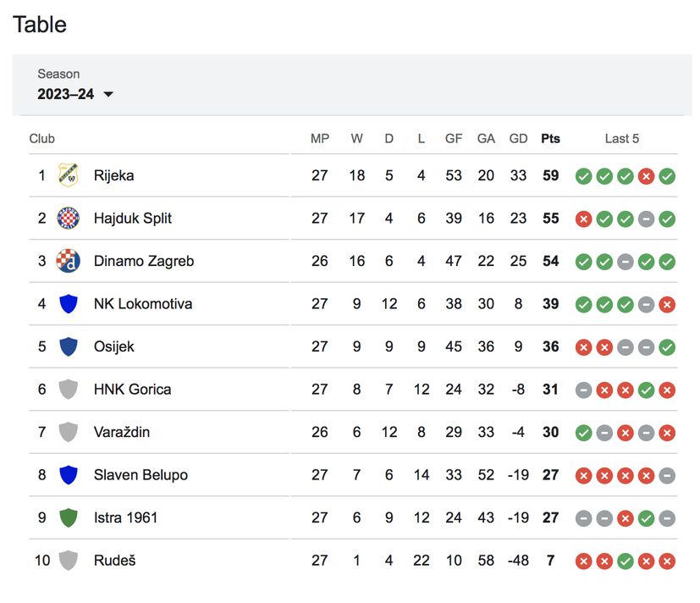This screenshot has height=603, width=700.
Task: Click the Osijek shield icon
Action: tap(68, 346)
